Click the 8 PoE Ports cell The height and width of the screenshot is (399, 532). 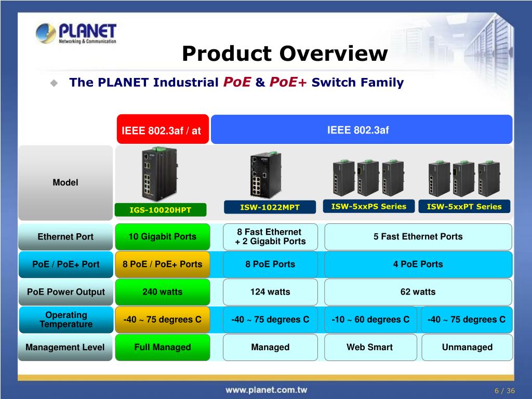point(270,264)
